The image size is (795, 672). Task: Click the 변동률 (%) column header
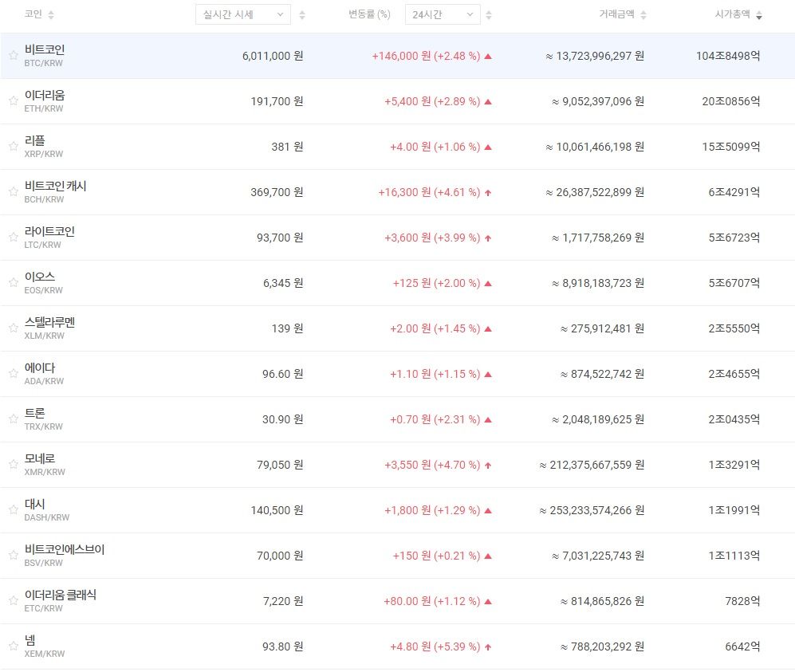[x=369, y=14]
